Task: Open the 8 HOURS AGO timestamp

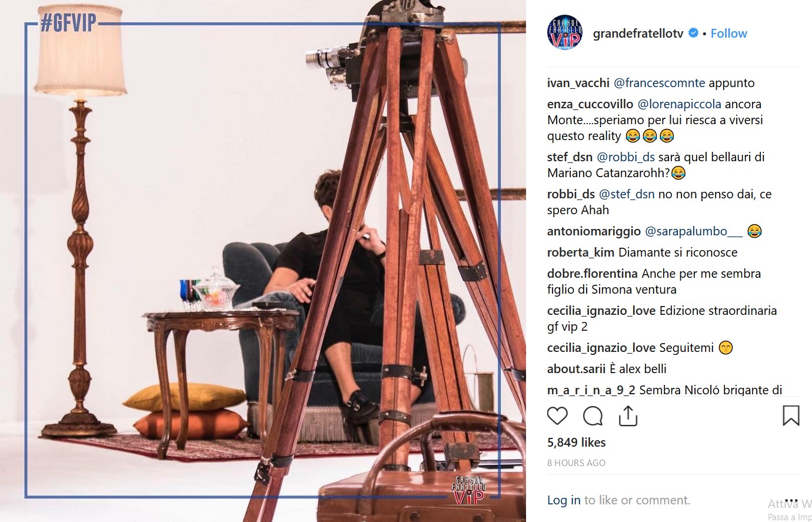Action: coord(576,463)
